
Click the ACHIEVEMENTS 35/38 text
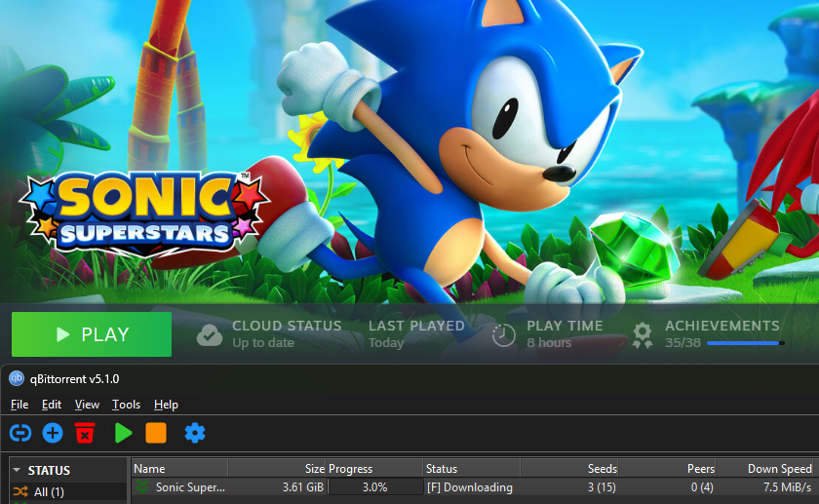(721, 334)
